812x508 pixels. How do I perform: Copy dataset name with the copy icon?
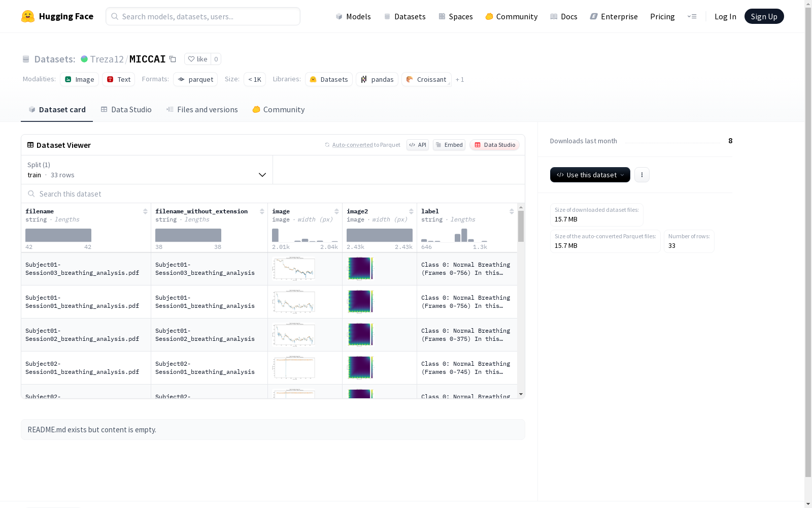coord(173,59)
